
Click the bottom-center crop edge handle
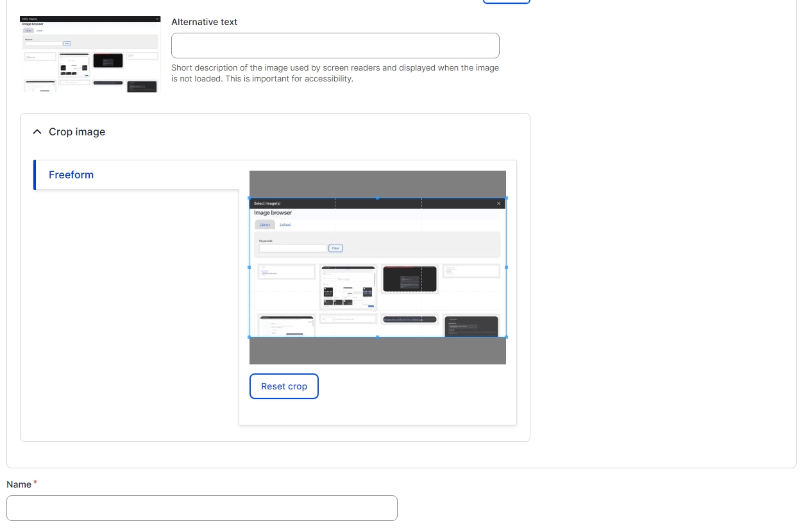click(377, 337)
